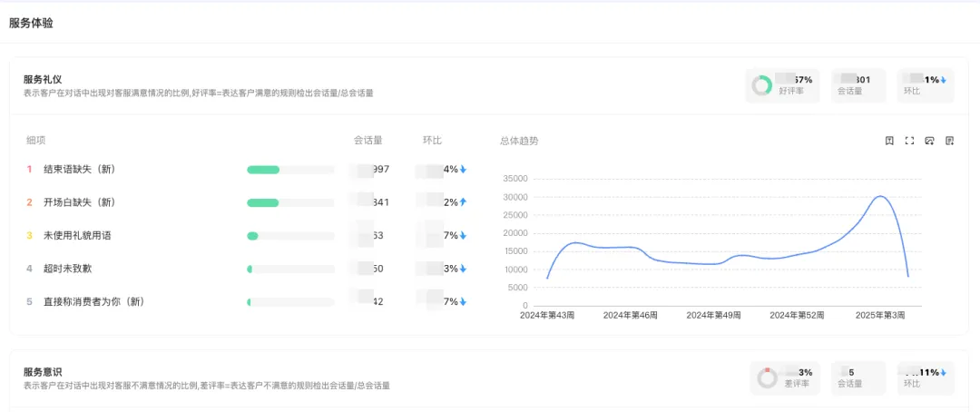The image size is (980, 412).
Task: Click the 环比 column header
Action: [x=432, y=141]
